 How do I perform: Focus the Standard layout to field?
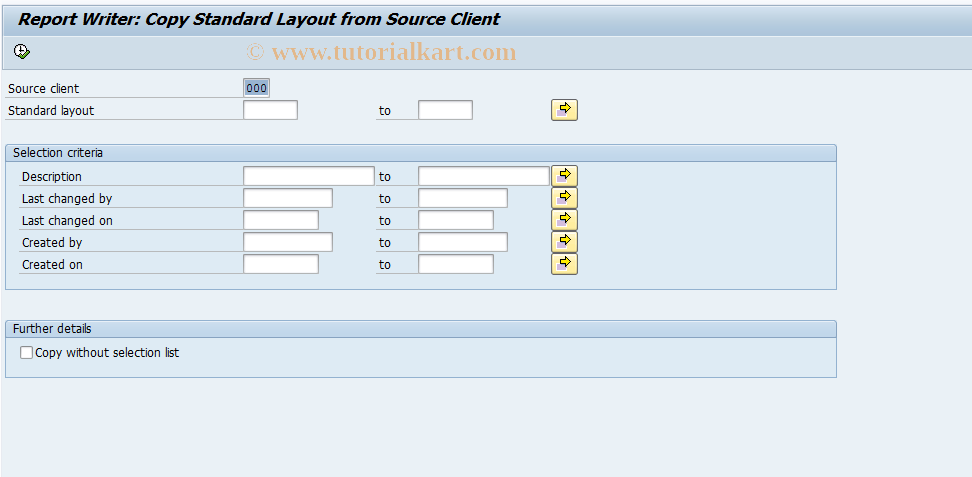tap(445, 110)
